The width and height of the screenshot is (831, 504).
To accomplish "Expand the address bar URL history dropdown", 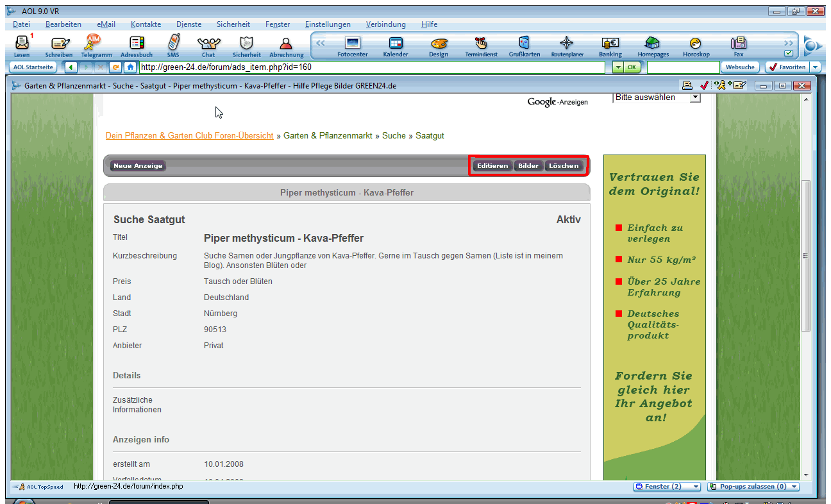I will coord(617,67).
